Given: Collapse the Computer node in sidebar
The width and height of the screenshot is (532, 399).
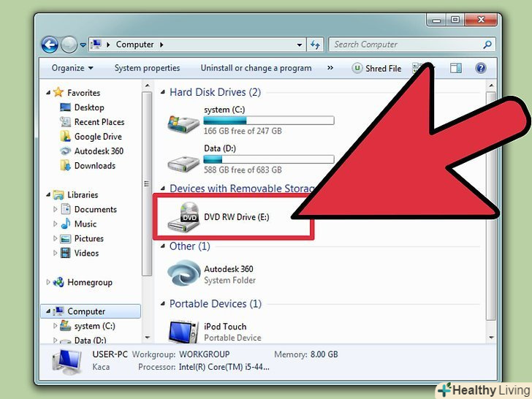Looking at the screenshot, I should pos(48,311).
